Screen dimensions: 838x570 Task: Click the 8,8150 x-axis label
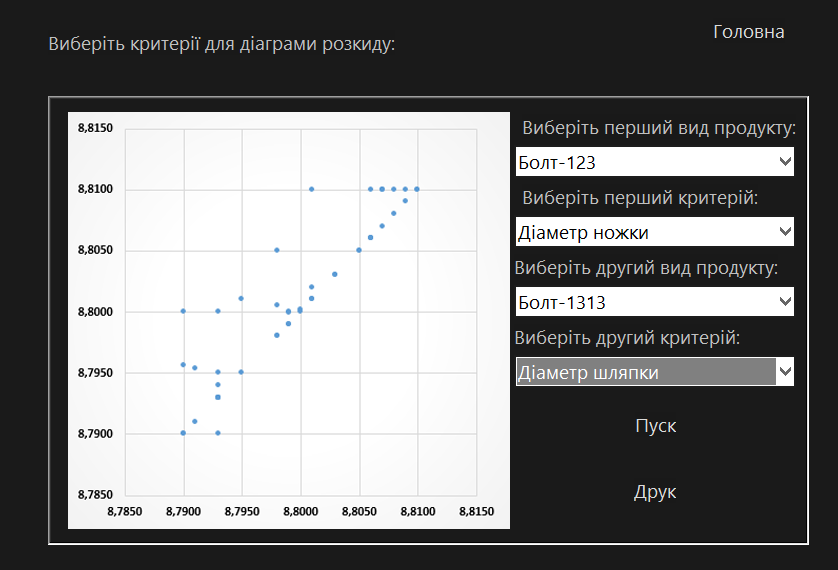(x=477, y=511)
